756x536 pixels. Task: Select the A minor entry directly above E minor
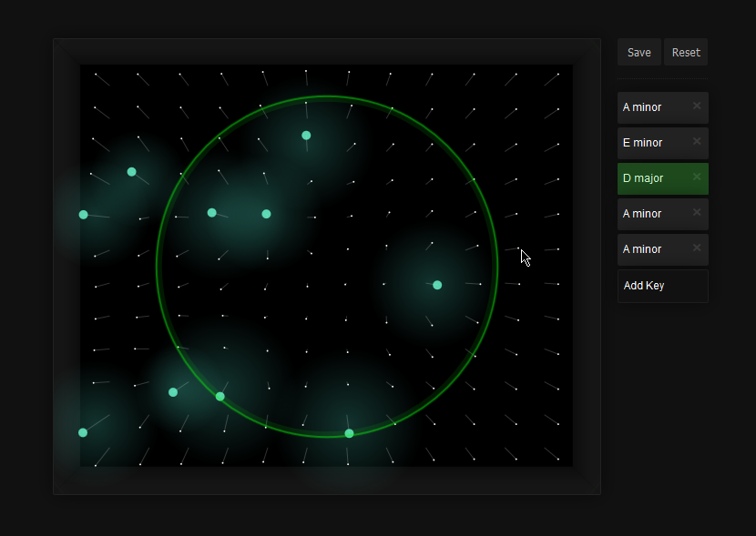662,107
